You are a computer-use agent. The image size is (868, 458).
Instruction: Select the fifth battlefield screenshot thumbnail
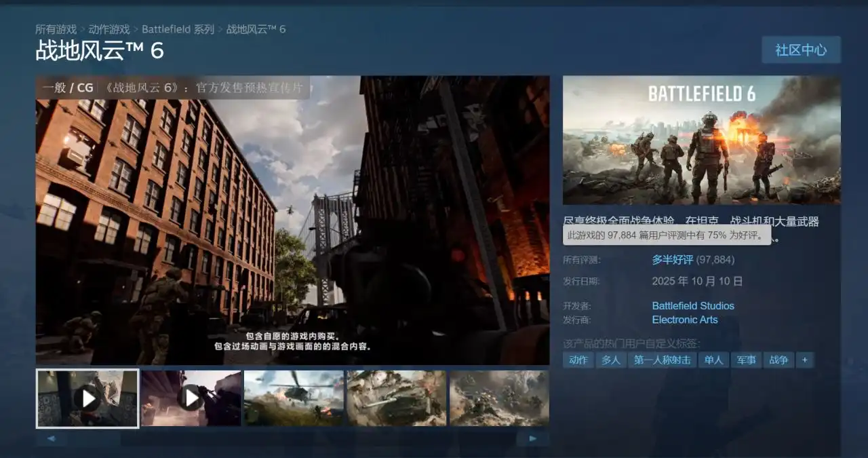(499, 398)
